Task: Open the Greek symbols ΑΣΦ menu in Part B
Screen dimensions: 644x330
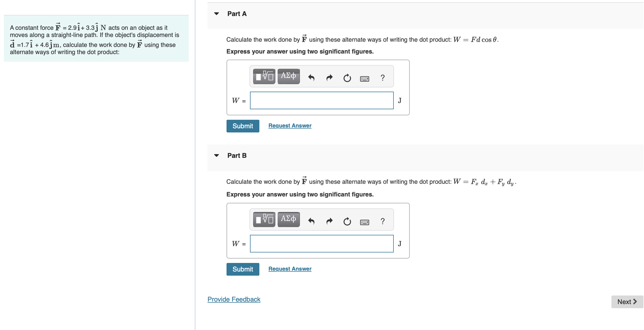Action: (288, 219)
